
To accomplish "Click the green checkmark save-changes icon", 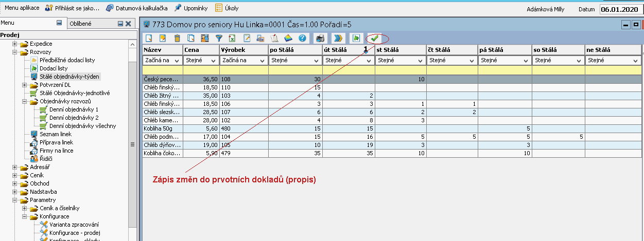I will pos(374,38).
